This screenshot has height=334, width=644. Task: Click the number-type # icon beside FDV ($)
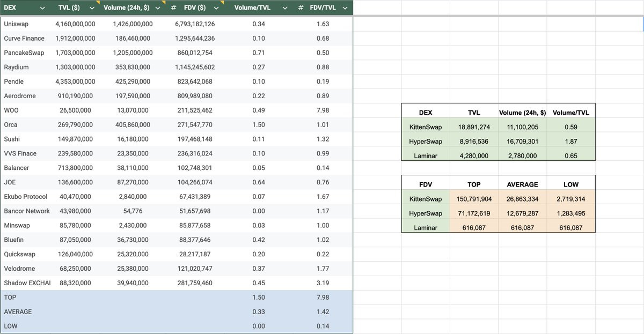[x=173, y=8]
